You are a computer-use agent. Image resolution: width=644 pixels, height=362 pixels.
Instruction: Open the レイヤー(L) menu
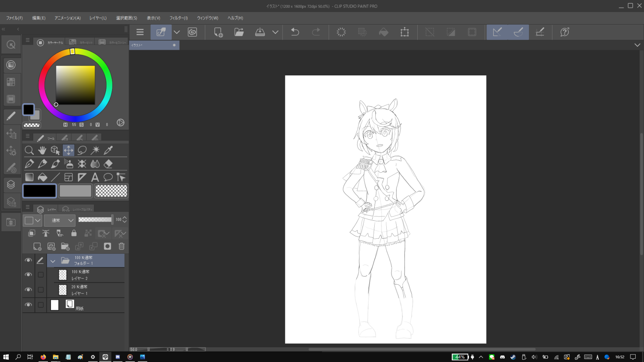click(x=98, y=18)
